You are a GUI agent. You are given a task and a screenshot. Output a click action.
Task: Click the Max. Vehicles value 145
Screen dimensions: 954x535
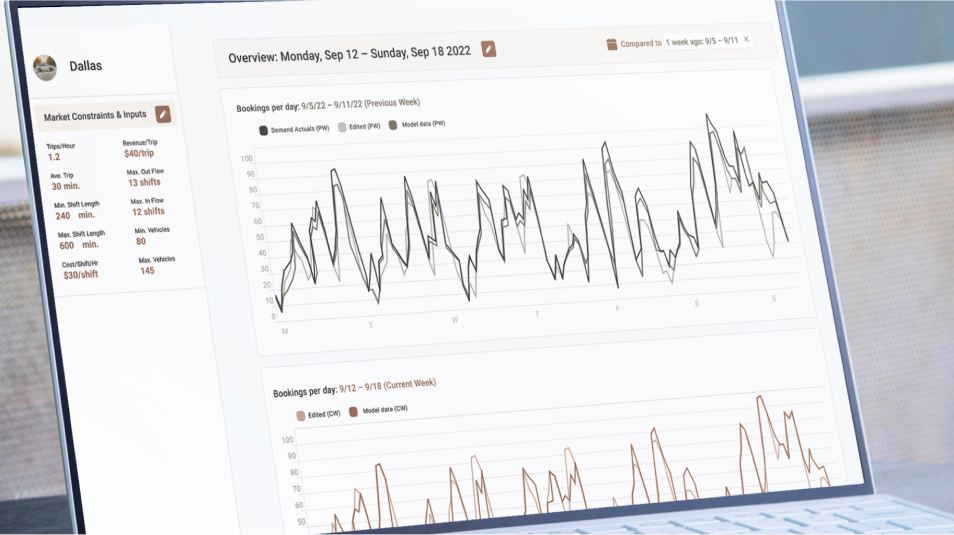(147, 271)
